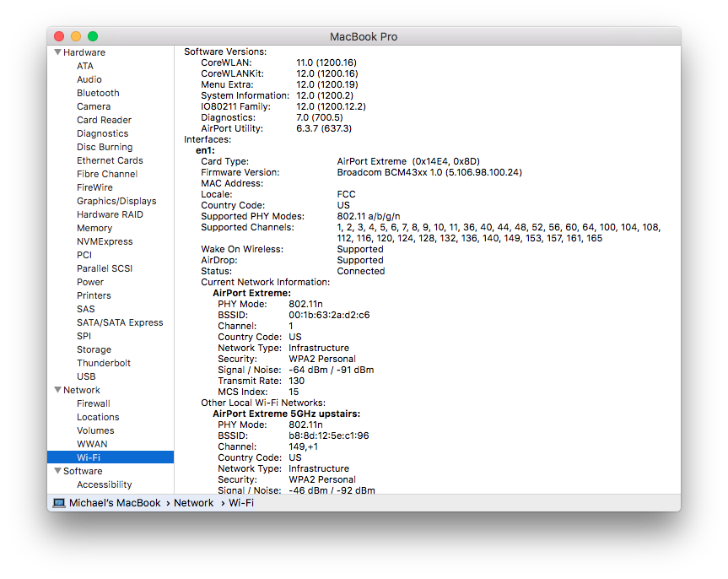Open WWAN under Network
The image size is (728, 579).
pos(92,444)
